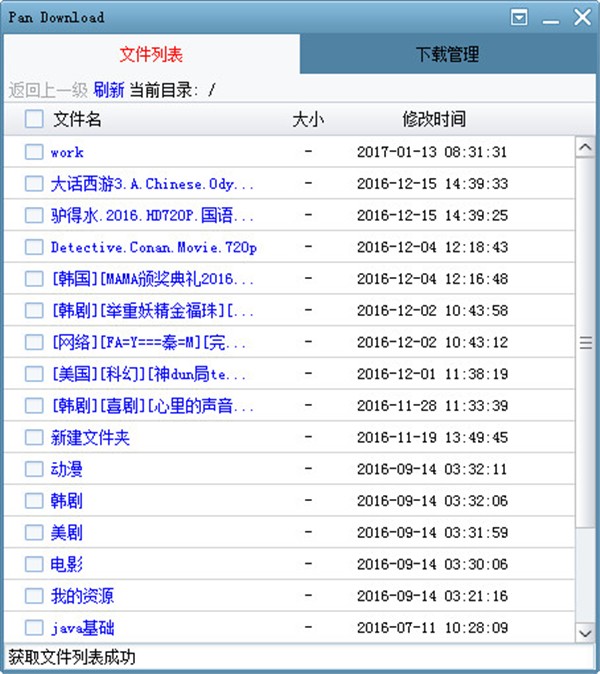Click the scrollbar up arrow
600x674 pixels.
(585, 147)
